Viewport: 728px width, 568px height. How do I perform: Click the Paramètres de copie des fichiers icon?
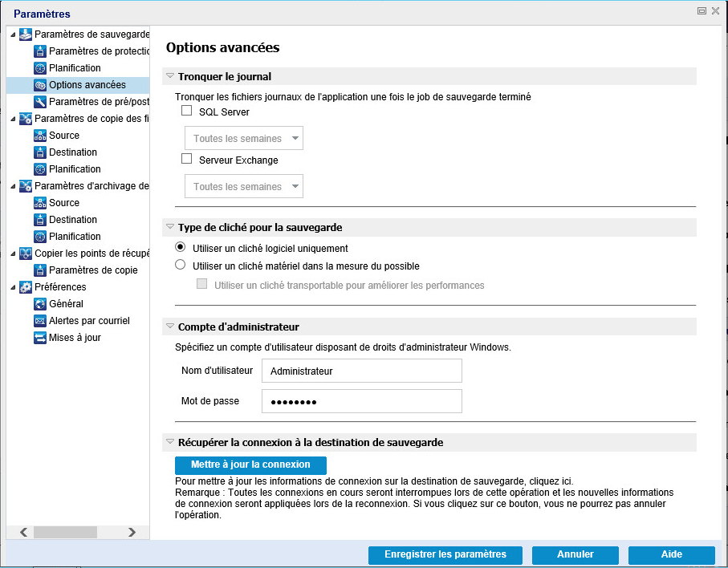(x=26, y=119)
